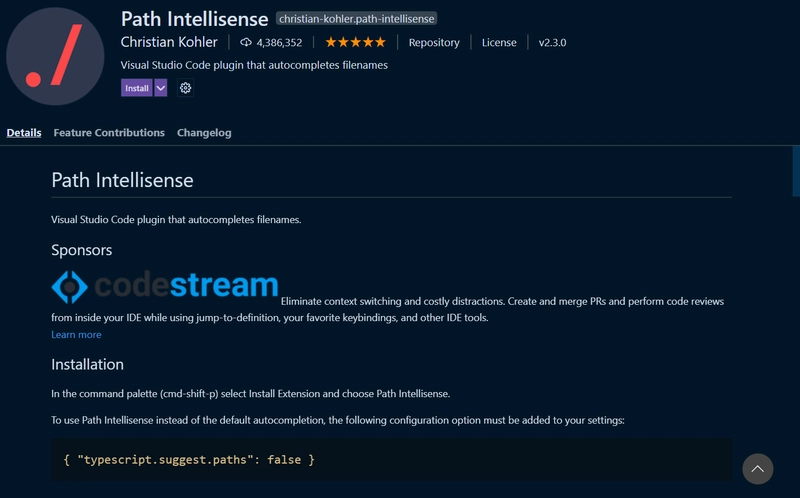This screenshot has width=800, height=498.
Task: Click publisher name Christian Kohler
Action: 169,42
